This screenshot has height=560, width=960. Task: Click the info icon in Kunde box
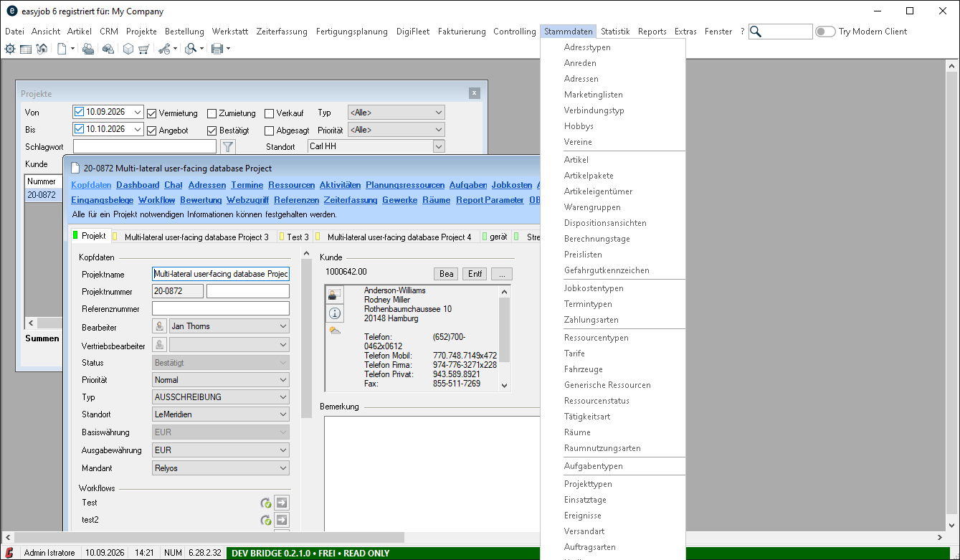tap(335, 313)
